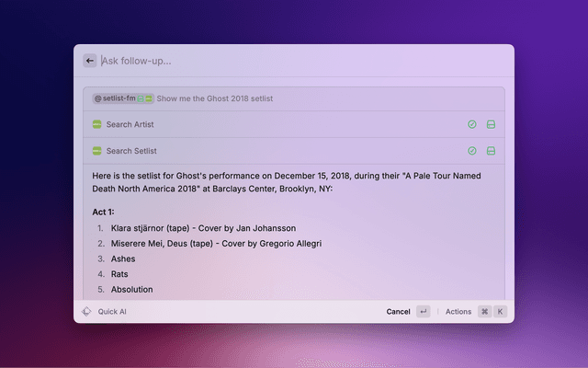Click the Search Setlist setlist.fm icon
Screen dimensions: 588x368
[x=96, y=151]
